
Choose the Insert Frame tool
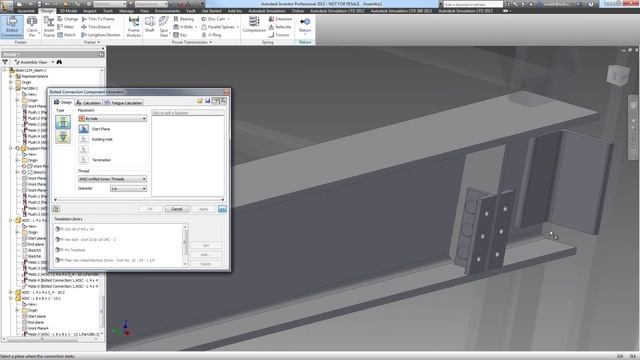[x=49, y=27]
